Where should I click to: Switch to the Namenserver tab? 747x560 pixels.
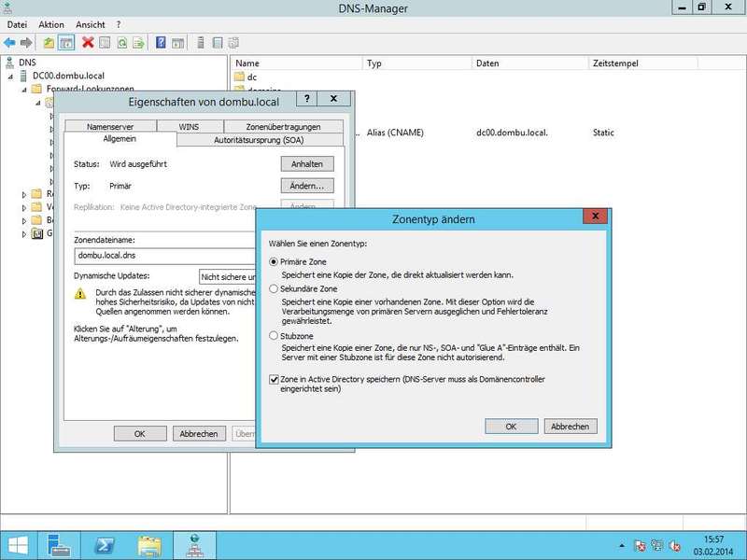(110, 127)
